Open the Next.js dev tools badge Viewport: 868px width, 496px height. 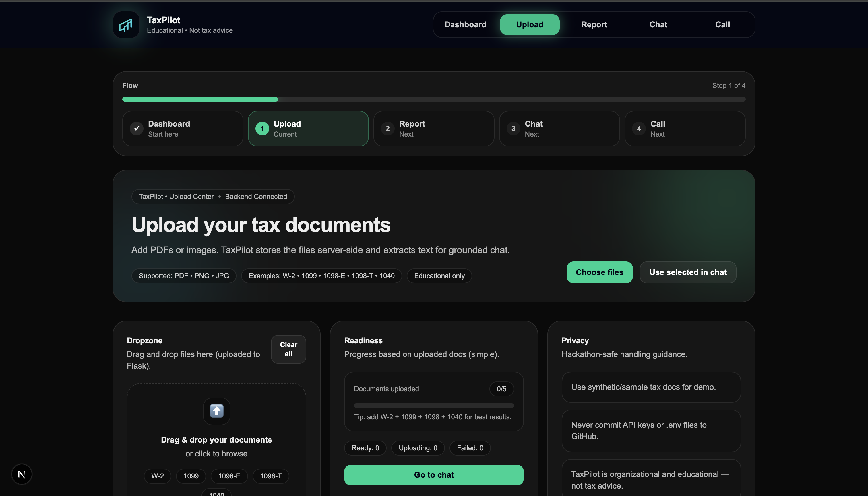click(22, 474)
